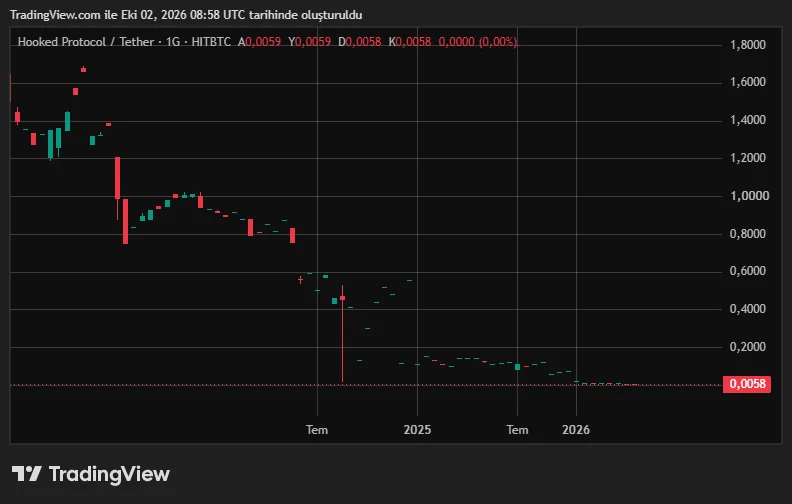This screenshot has width=792, height=504.
Task: Click the 0,4000 price axis label
Action: click(x=748, y=309)
